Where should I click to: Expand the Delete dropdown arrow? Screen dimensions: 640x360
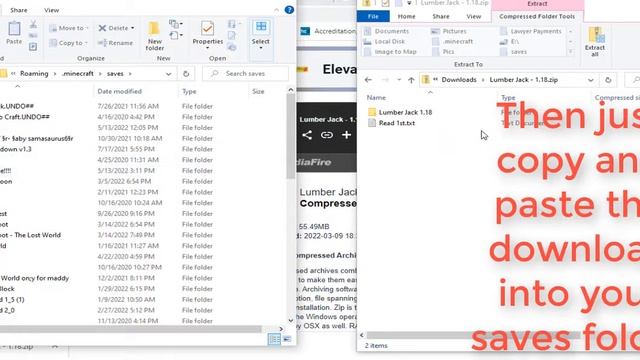(133, 28)
